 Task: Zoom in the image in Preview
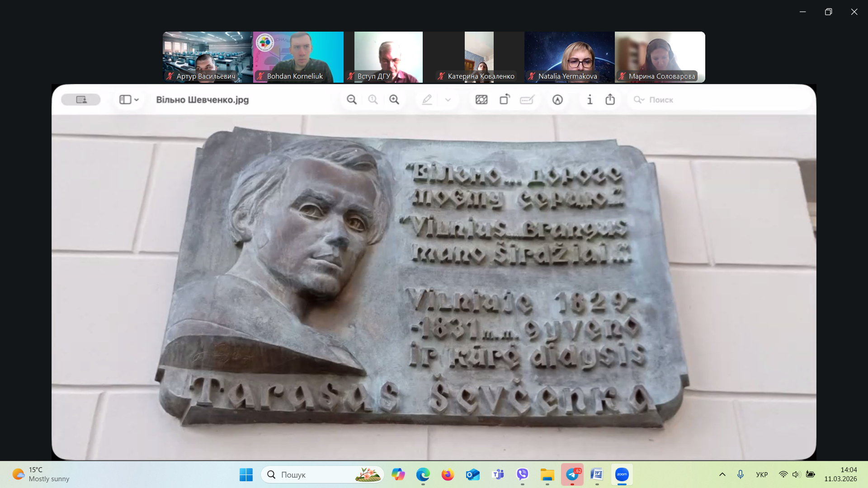[x=394, y=100]
